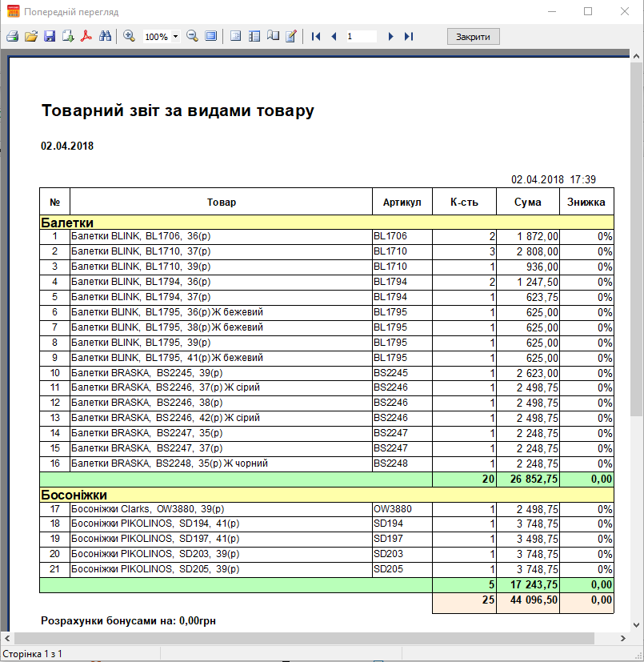This screenshot has width=644, height=662.
Task: Click the Print report icon
Action: tap(12, 37)
